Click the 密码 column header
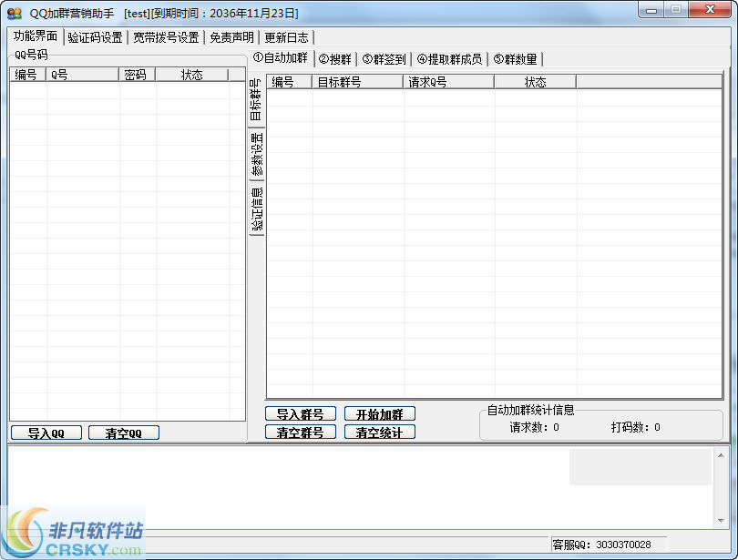The width and height of the screenshot is (738, 560). pos(137,75)
